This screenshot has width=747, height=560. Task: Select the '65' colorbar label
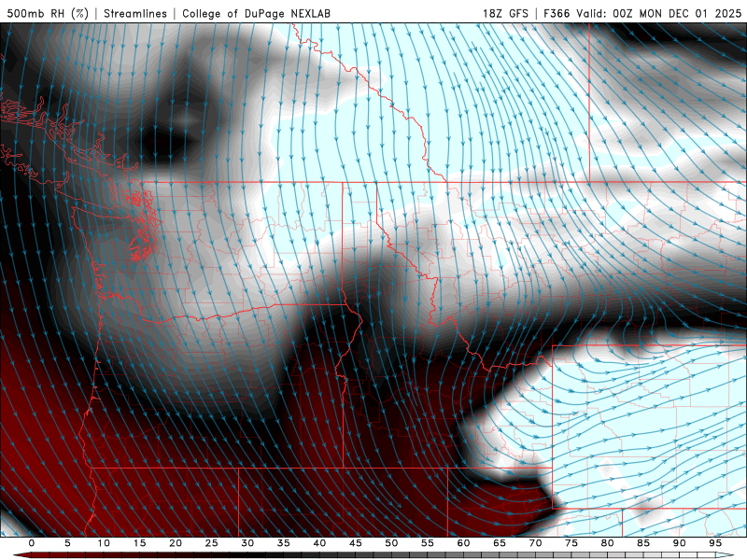tap(500, 543)
